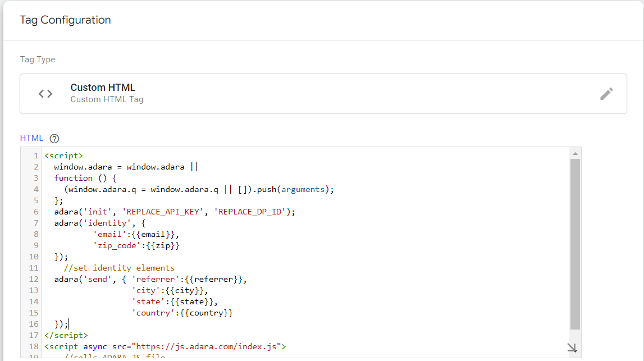Click 'zip_code' key on line 9
644x361 pixels.
[117, 245]
